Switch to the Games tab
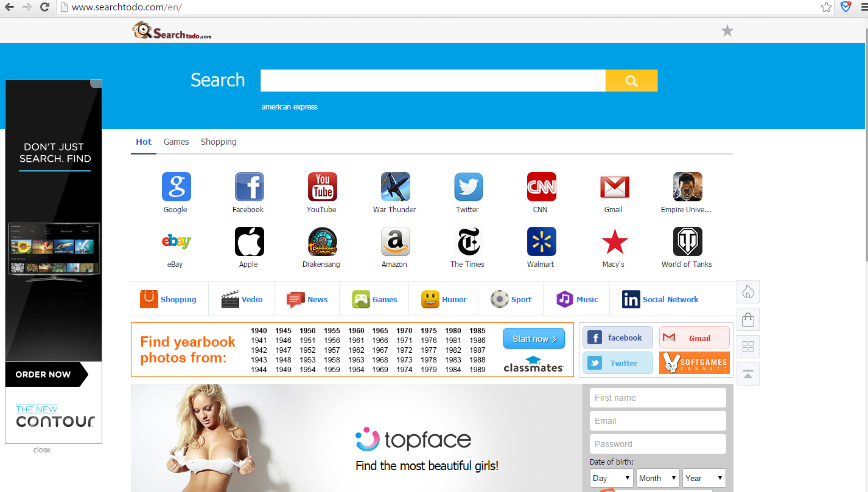The height and width of the screenshot is (492, 868). tap(177, 142)
